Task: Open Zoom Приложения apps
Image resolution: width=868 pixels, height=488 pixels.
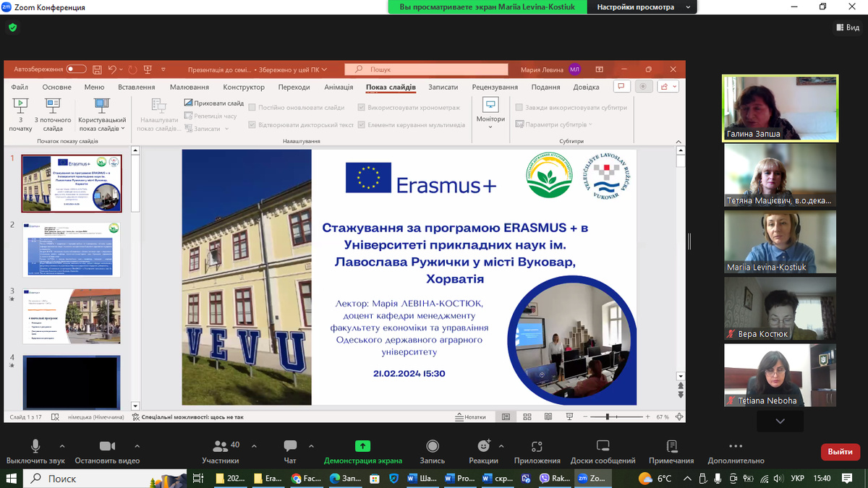Action: point(537,452)
